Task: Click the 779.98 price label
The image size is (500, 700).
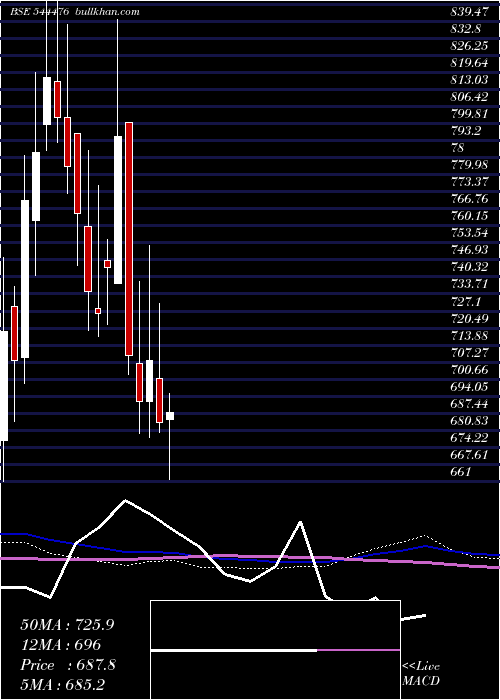Action: 470,165
